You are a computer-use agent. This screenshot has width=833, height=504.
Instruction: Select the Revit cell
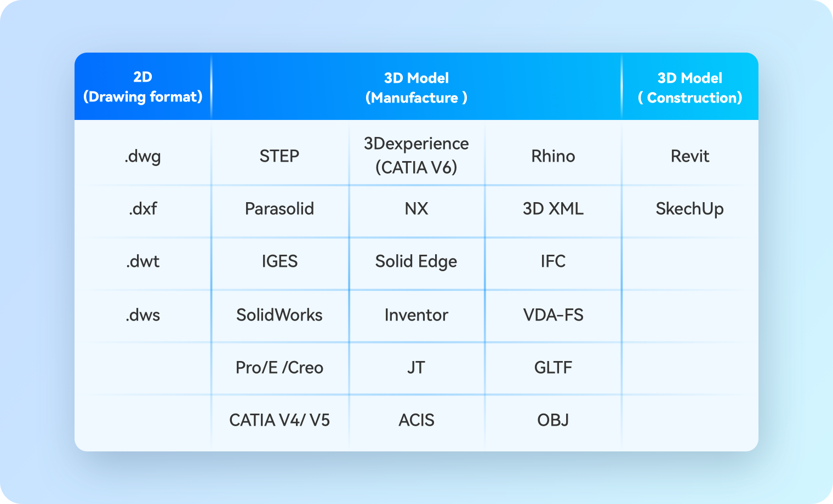690,156
